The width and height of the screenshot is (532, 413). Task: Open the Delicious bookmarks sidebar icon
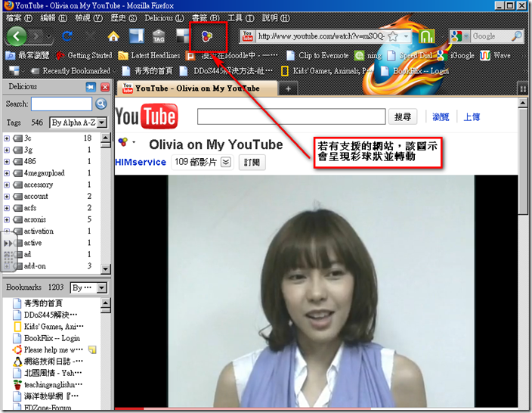[136, 36]
